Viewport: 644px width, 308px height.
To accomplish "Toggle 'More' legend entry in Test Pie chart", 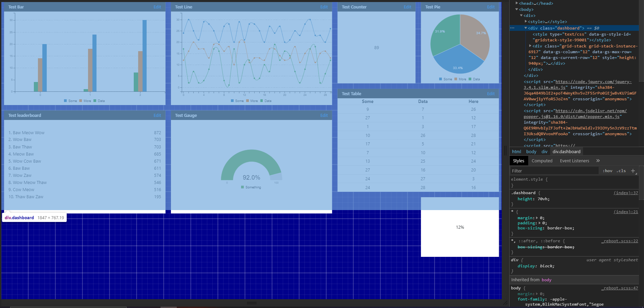I will 460,79.
